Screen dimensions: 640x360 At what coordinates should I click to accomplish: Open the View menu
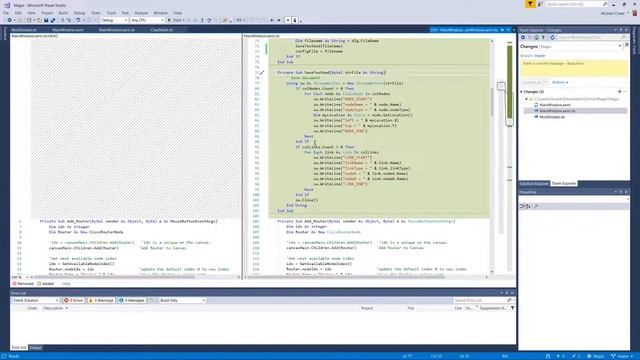[31, 13]
